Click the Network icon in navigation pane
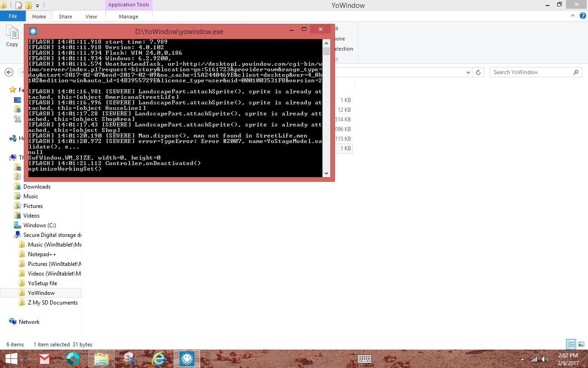This screenshot has width=588, height=368. (13, 322)
